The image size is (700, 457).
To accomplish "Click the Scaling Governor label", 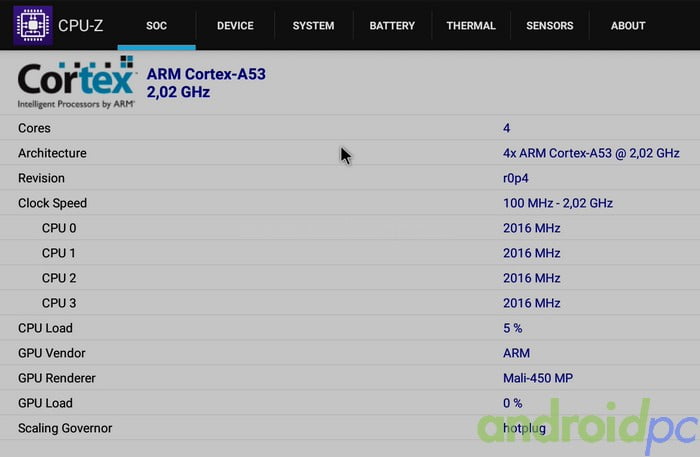I will click(65, 428).
